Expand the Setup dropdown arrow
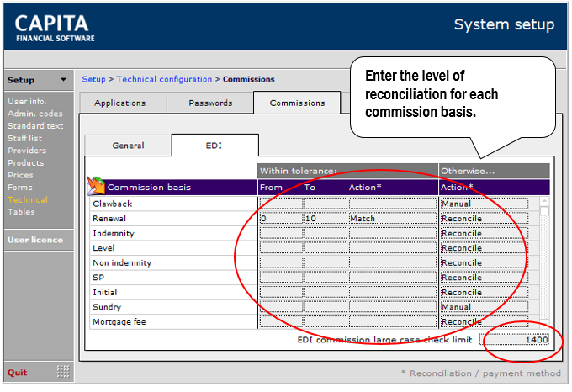 pos(63,80)
